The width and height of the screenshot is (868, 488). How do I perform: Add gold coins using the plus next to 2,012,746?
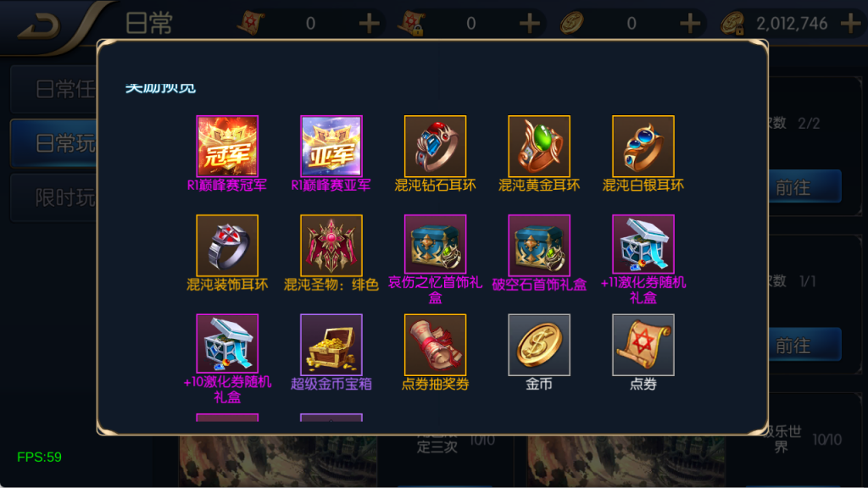(850, 23)
